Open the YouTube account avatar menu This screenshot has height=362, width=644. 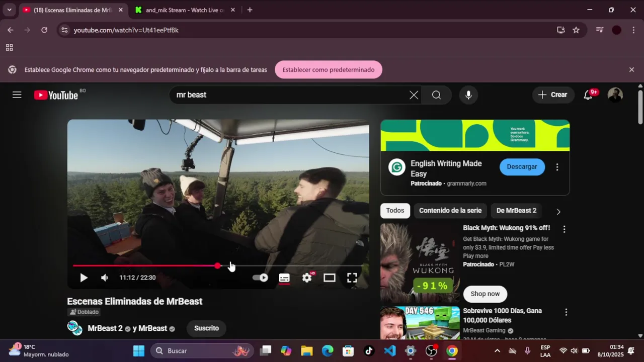(615, 95)
